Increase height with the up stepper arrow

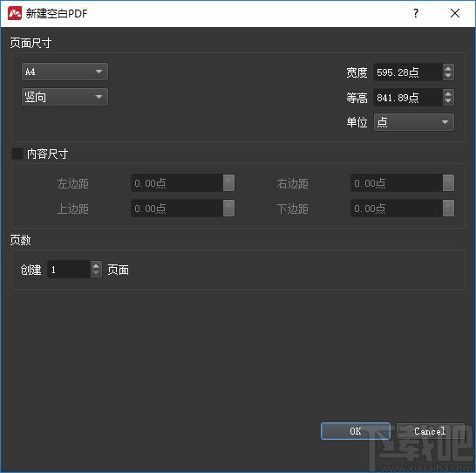coord(448,93)
